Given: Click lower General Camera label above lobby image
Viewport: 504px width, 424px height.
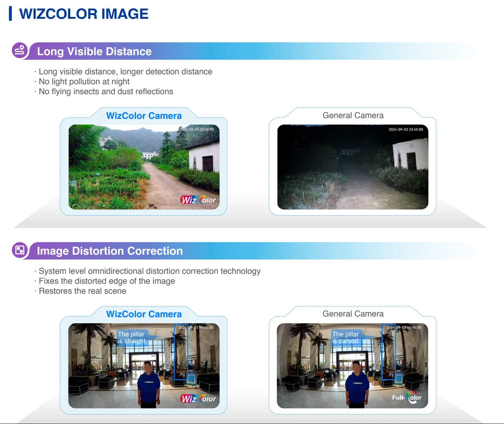Looking at the screenshot, I should pyautogui.click(x=353, y=314).
